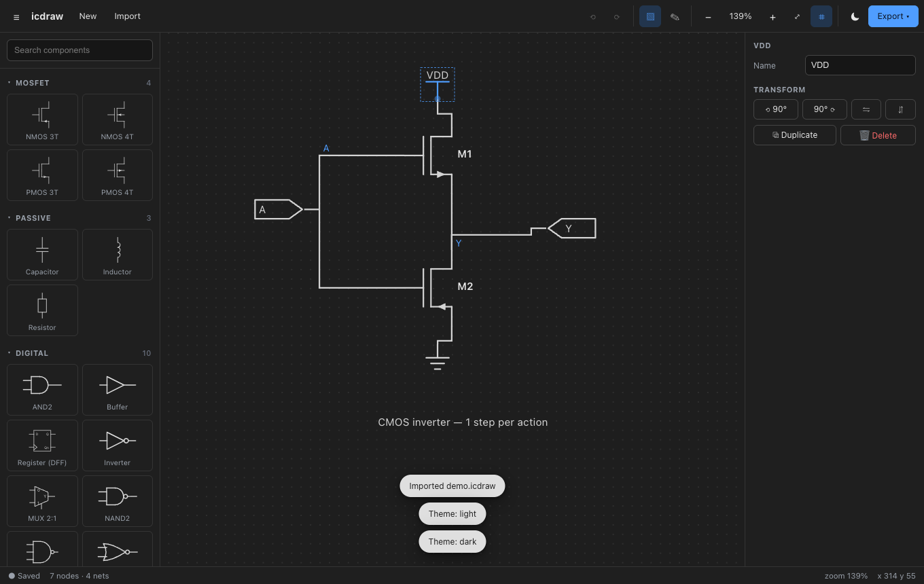
Task: Edit the VDD Name field
Action: (860, 65)
